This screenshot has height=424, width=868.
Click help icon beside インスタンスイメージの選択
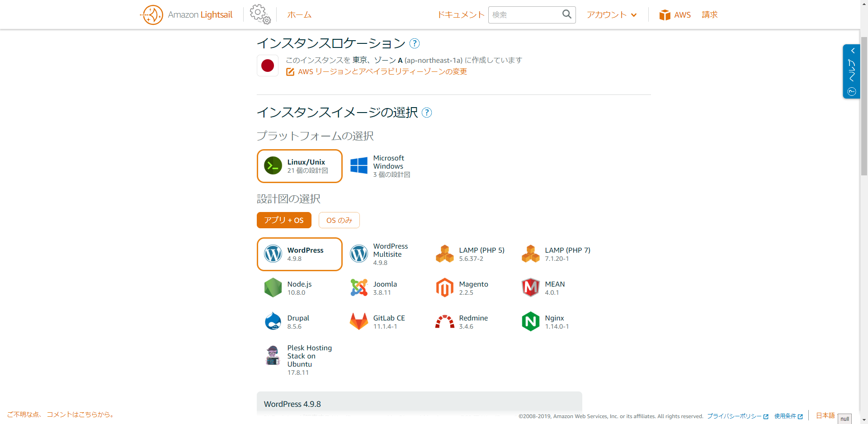tap(427, 113)
